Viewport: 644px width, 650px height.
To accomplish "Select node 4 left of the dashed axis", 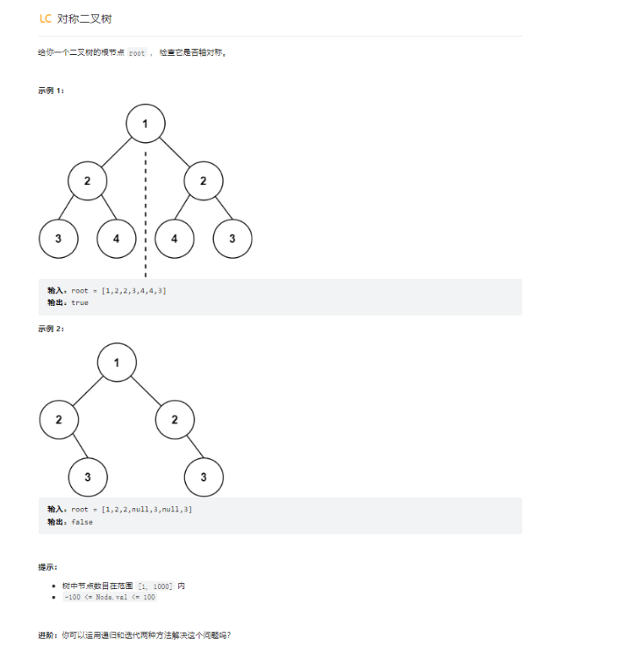I will coord(117,238).
